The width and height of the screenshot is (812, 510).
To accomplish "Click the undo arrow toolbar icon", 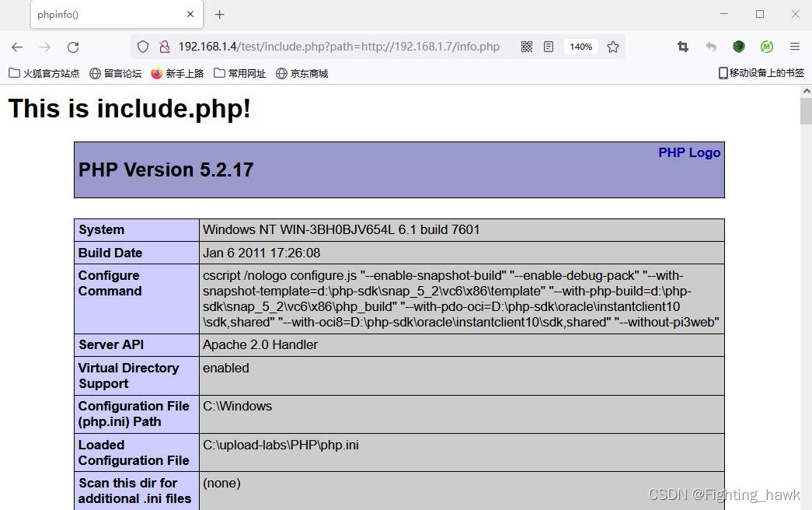I will [x=711, y=47].
